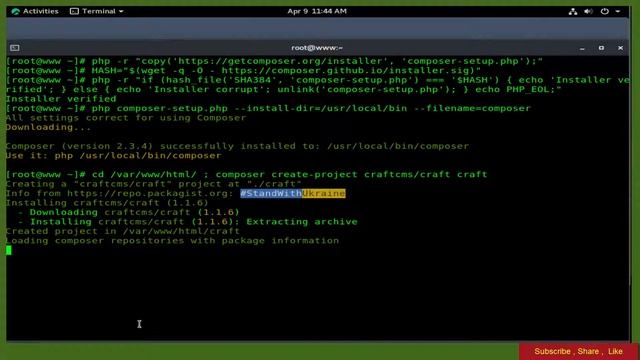640x360 pixels.
Task: Click the root@www:~ window title
Action: [317, 48]
